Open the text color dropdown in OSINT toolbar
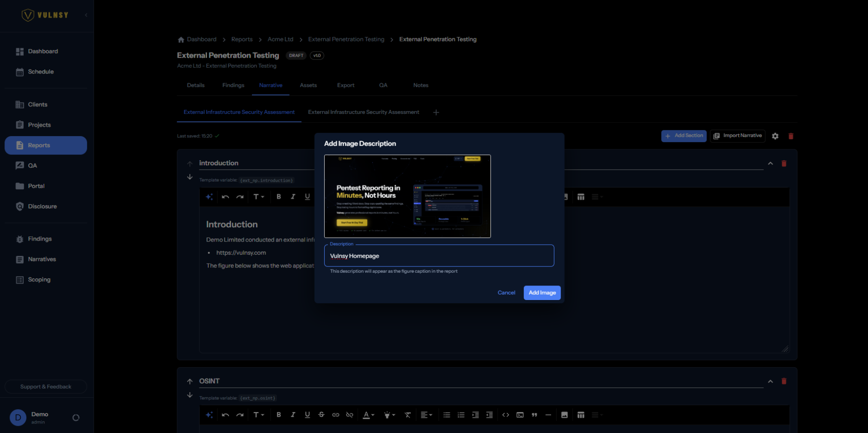 pyautogui.click(x=369, y=415)
